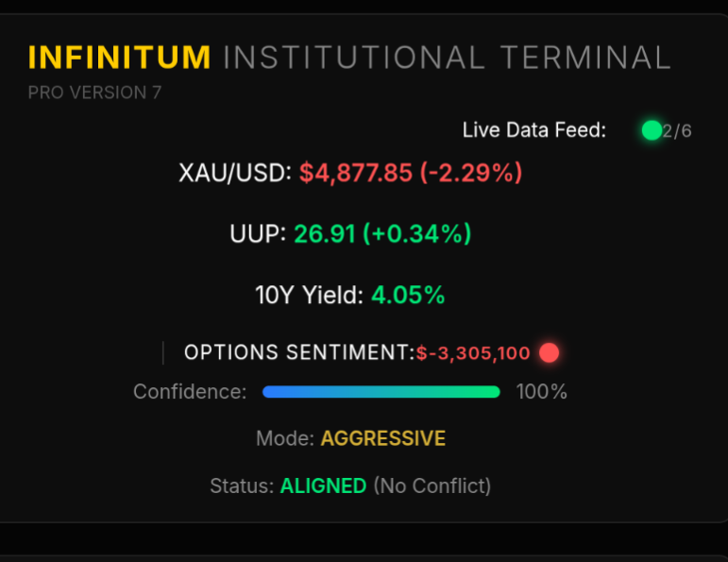The height and width of the screenshot is (562, 728).
Task: Toggle the AGGRESSIVE mode setting
Action: click(x=382, y=438)
